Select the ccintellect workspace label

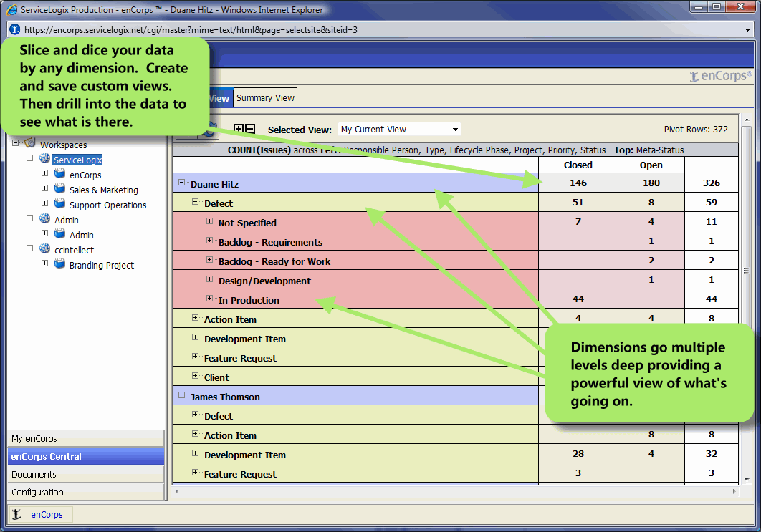pyautogui.click(x=75, y=250)
